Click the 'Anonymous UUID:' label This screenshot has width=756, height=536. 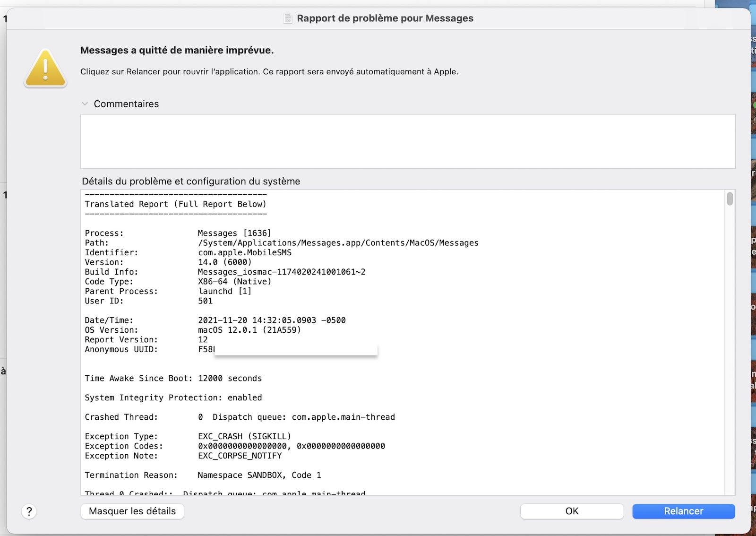(x=121, y=349)
